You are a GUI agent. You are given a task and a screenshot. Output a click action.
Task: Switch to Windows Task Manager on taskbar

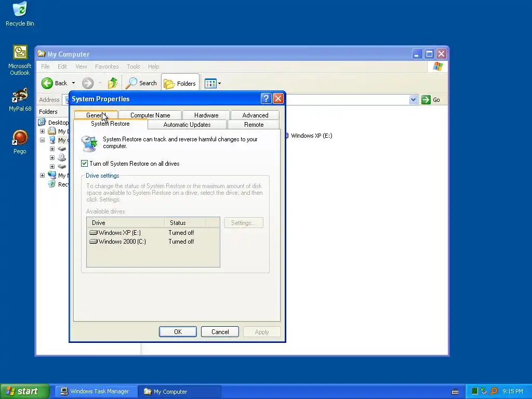coord(96,392)
